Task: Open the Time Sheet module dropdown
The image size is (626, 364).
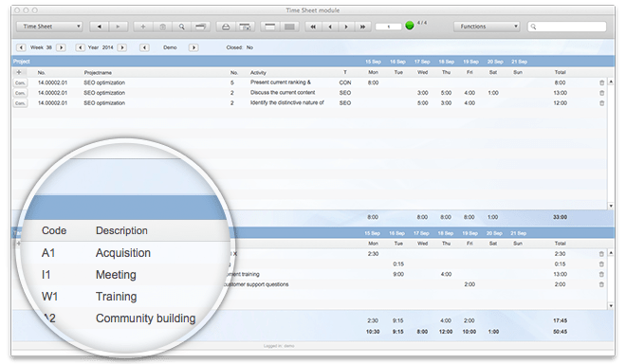Action: coord(49,27)
